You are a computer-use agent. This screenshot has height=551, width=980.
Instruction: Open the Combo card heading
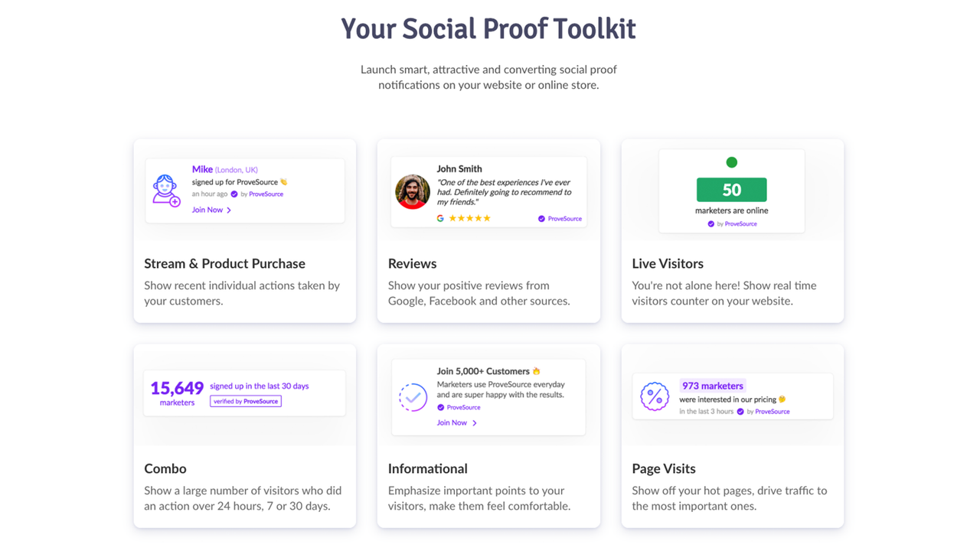point(165,468)
